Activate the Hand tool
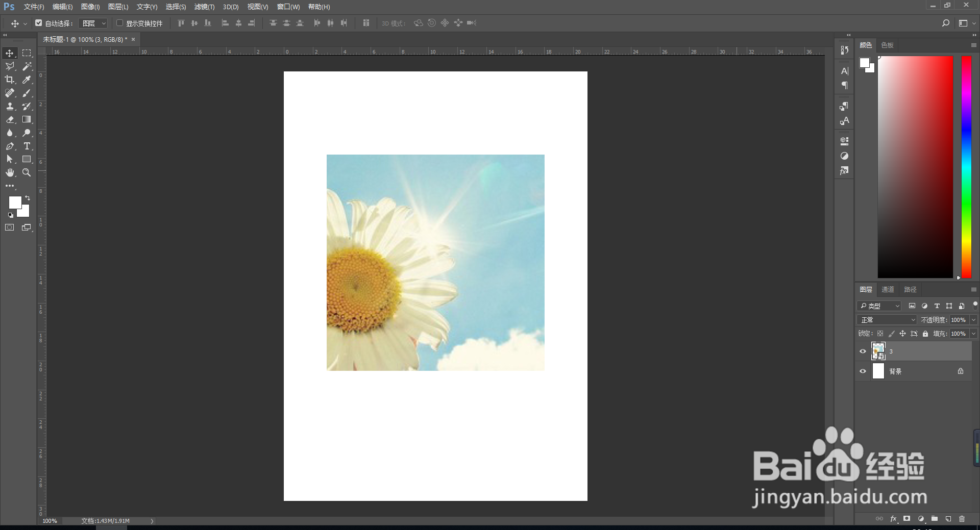980x530 pixels. click(10, 173)
